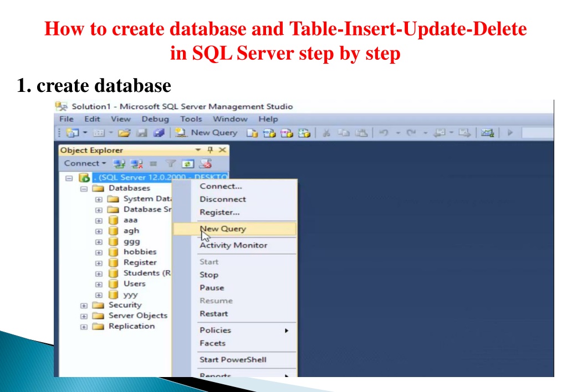Click New Query button in the main toolbar
The width and height of the screenshot is (567, 392).
206,132
